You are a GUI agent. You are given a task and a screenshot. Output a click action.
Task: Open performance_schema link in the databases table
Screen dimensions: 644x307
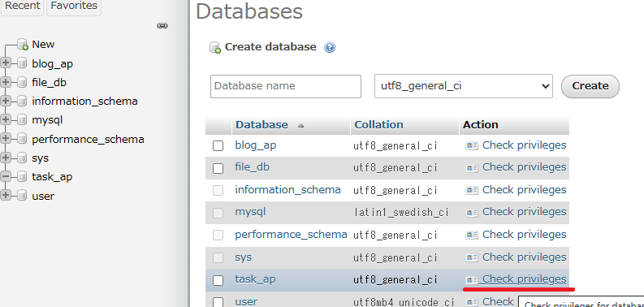pyautogui.click(x=291, y=235)
